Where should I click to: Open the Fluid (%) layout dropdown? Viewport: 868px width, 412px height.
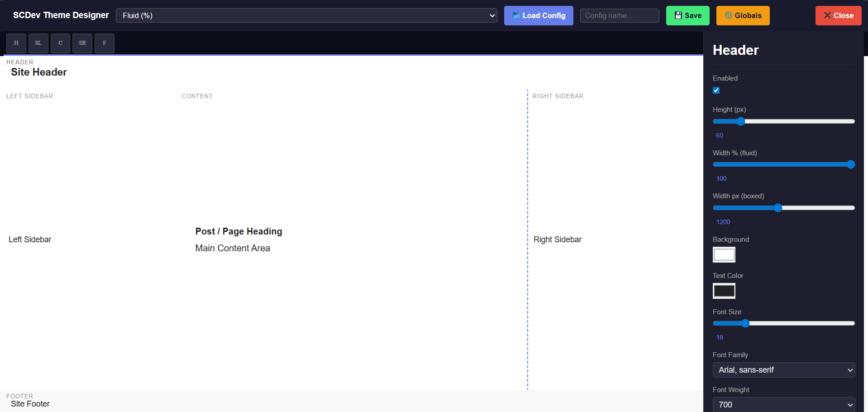pyautogui.click(x=306, y=15)
